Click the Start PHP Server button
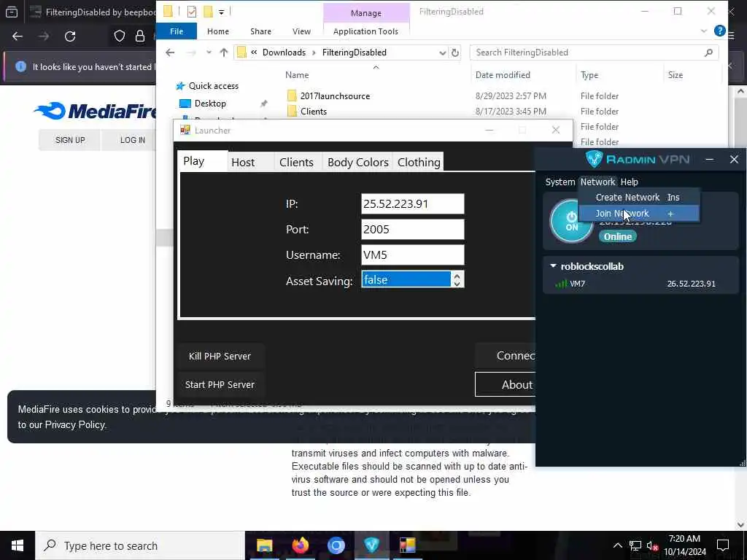The height and width of the screenshot is (560, 747). (220, 385)
